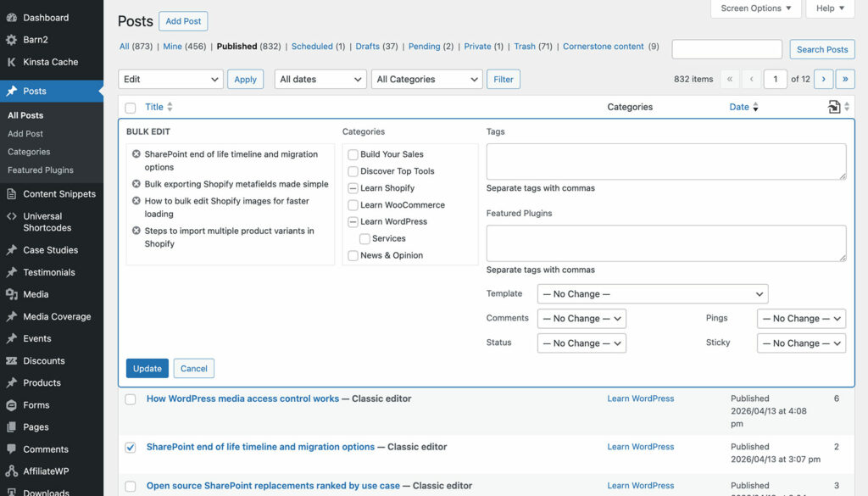Screen dimensions: 868x496
Task: Click the Events pin icon
Action: point(12,339)
